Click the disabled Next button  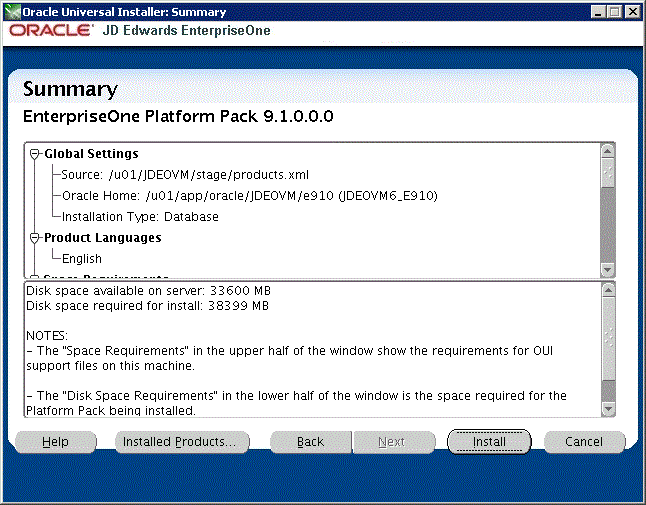click(x=393, y=442)
